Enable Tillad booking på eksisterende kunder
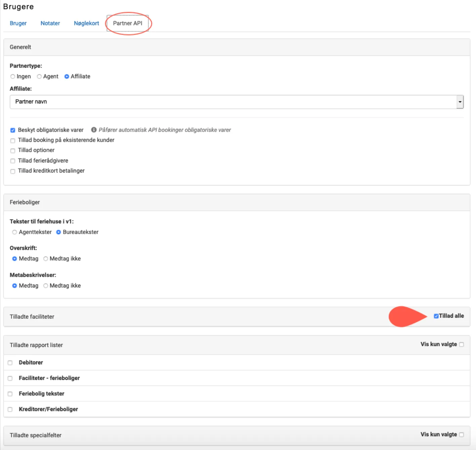Viewport: 476px width, 450px height. pos(13,140)
